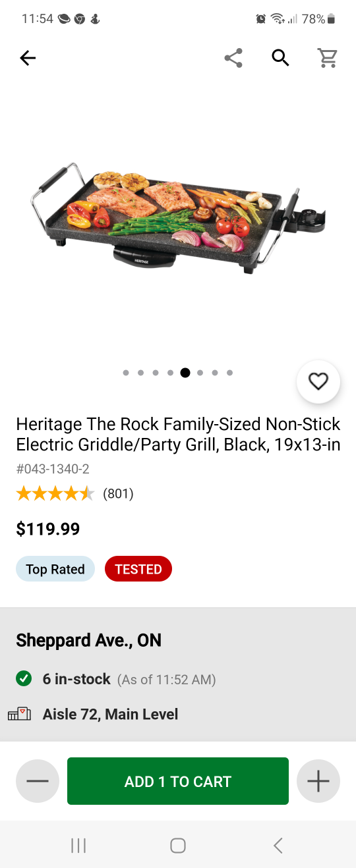Open Sheppard Ave., ON store details
This screenshot has height=868, width=356.
[x=88, y=640]
